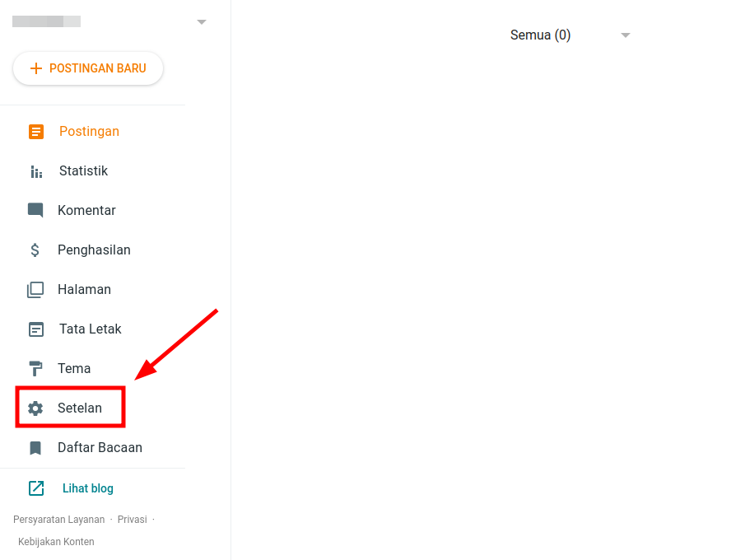Expand the blog selector dropdown arrow
Image resolution: width=731 pixels, height=560 pixels.
(202, 22)
